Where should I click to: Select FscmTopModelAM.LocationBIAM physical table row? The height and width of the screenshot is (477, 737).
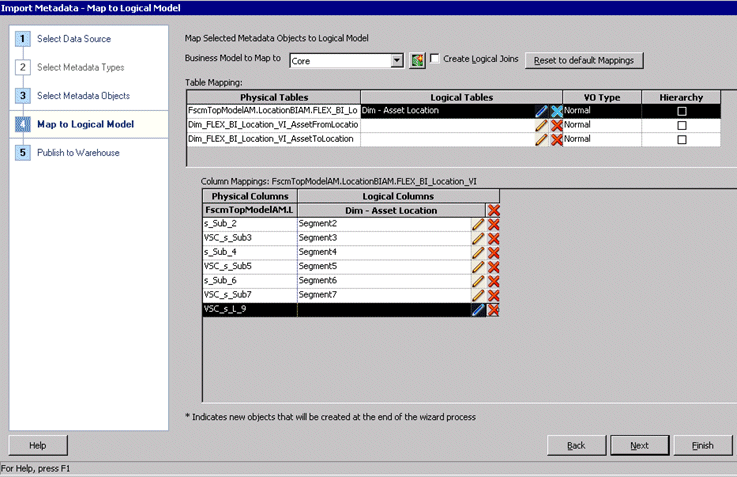pyautogui.click(x=274, y=111)
